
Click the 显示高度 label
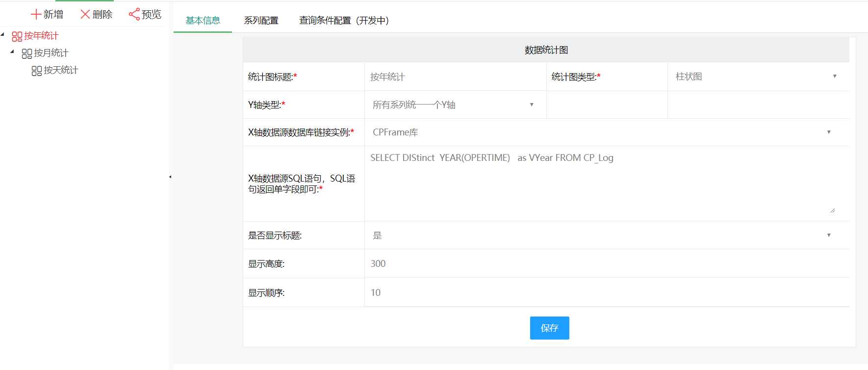266,264
